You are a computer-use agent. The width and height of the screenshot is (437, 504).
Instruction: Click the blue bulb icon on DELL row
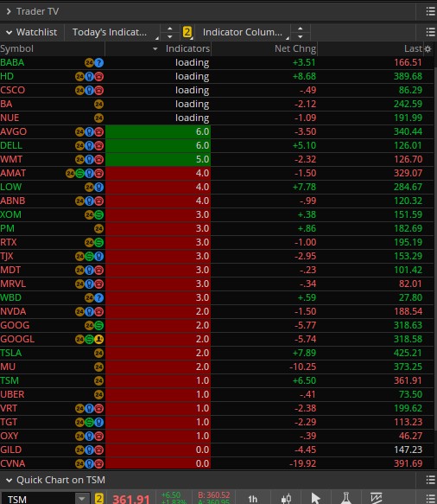89,145
